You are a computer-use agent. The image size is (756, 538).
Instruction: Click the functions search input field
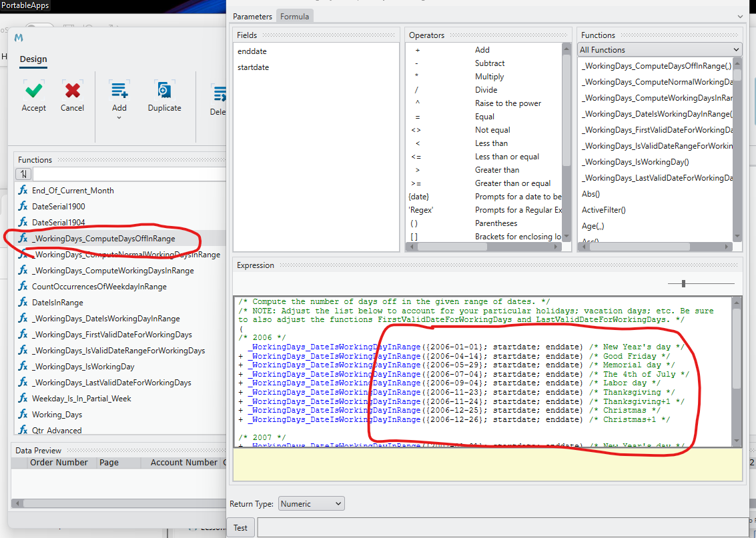pos(129,174)
